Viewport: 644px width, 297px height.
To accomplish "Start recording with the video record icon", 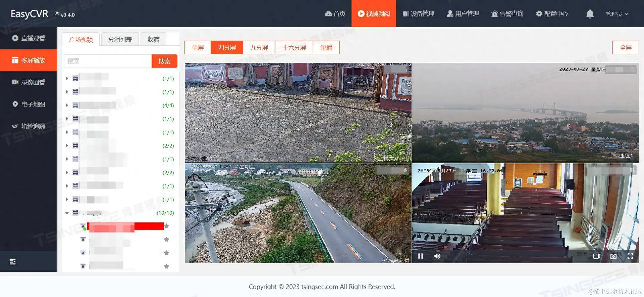I will [596, 256].
